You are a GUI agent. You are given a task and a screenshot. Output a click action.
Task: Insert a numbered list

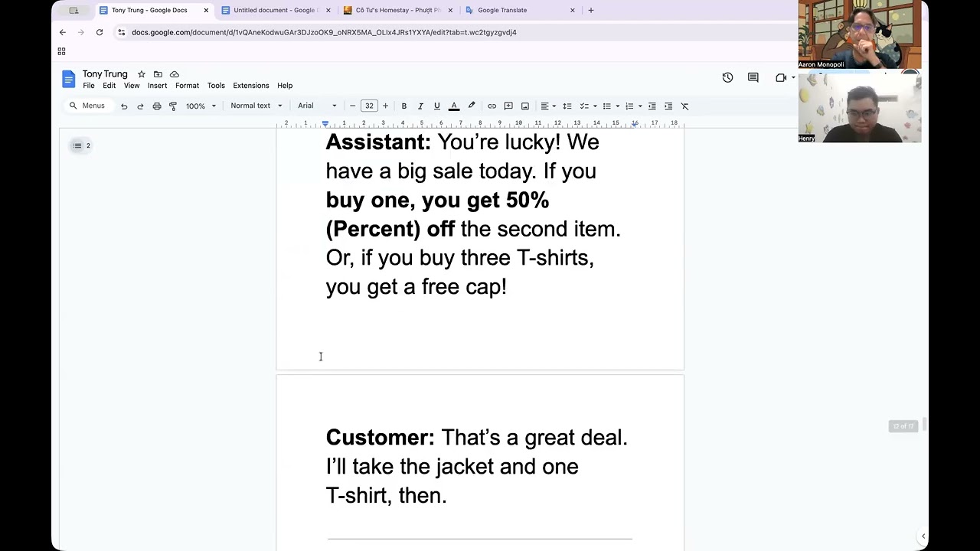(629, 106)
